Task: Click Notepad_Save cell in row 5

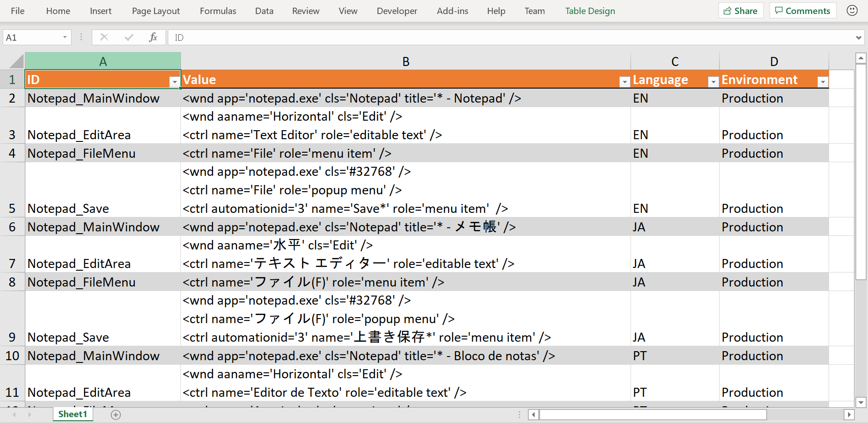Action: (103, 190)
